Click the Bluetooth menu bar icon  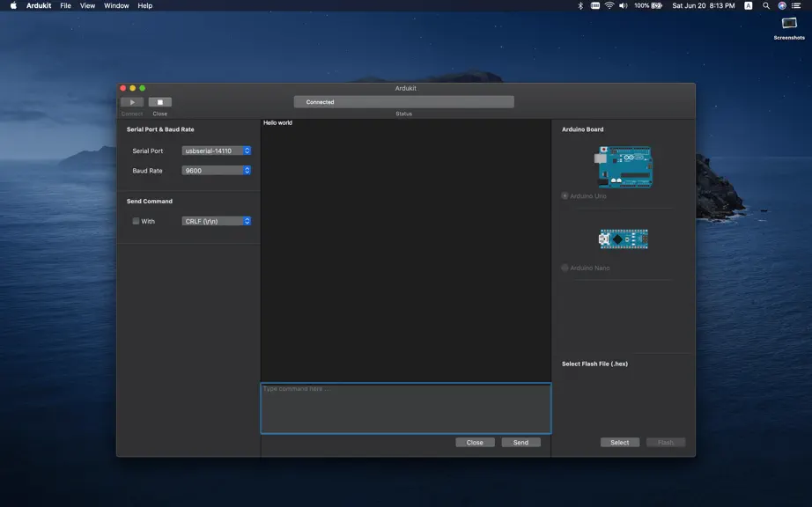580,5
